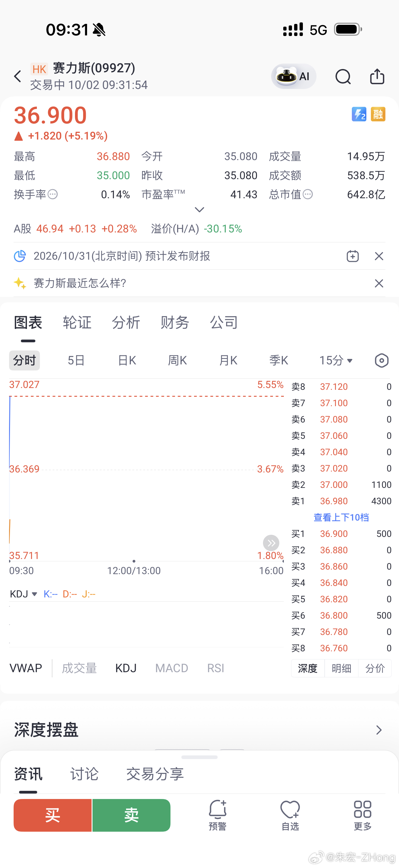Tap the sparkle AI suggestion icon

(20, 283)
